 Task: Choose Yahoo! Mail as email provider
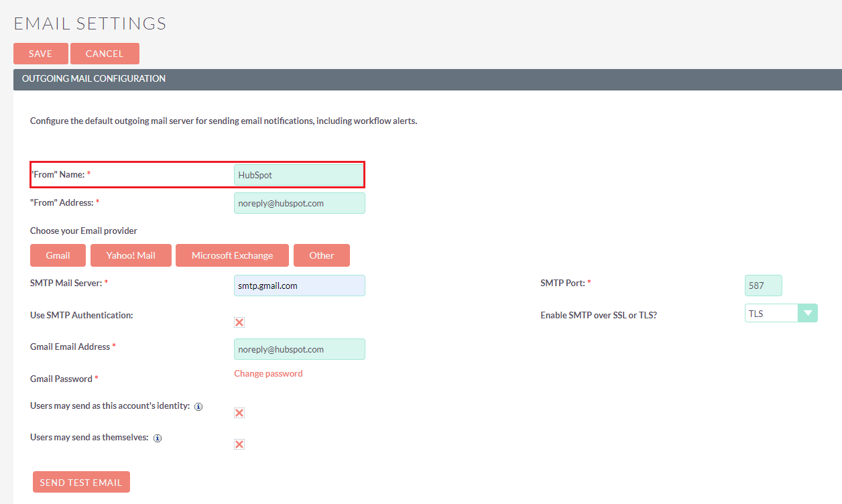(x=131, y=255)
